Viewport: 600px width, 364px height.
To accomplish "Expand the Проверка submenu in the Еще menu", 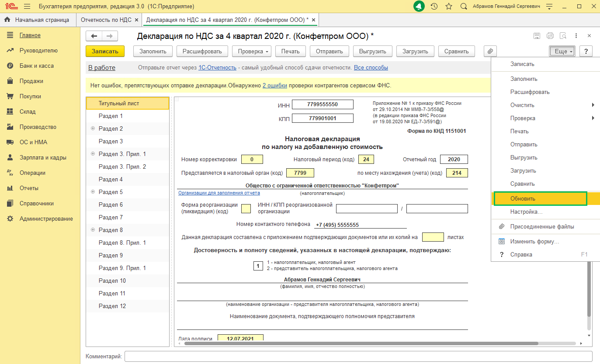I will pyautogui.click(x=545, y=118).
